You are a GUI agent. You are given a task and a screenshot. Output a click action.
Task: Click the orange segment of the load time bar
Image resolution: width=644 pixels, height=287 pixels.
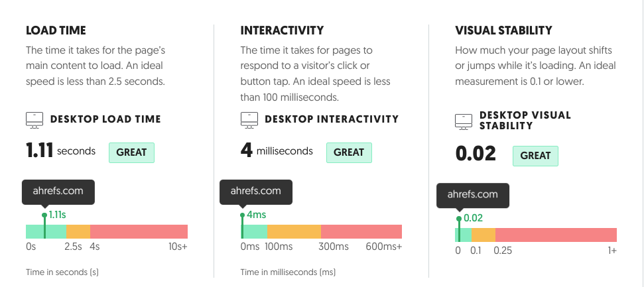tap(78, 231)
